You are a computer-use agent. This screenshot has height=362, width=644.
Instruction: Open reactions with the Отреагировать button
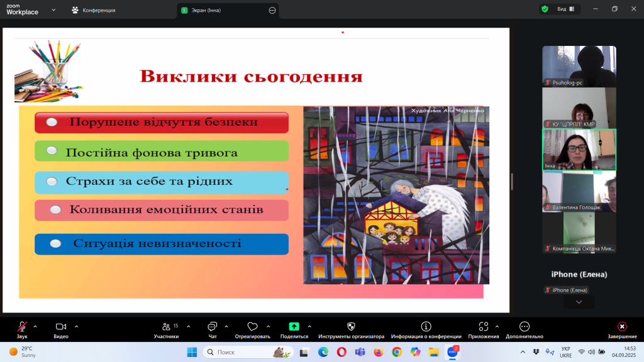[x=252, y=329]
